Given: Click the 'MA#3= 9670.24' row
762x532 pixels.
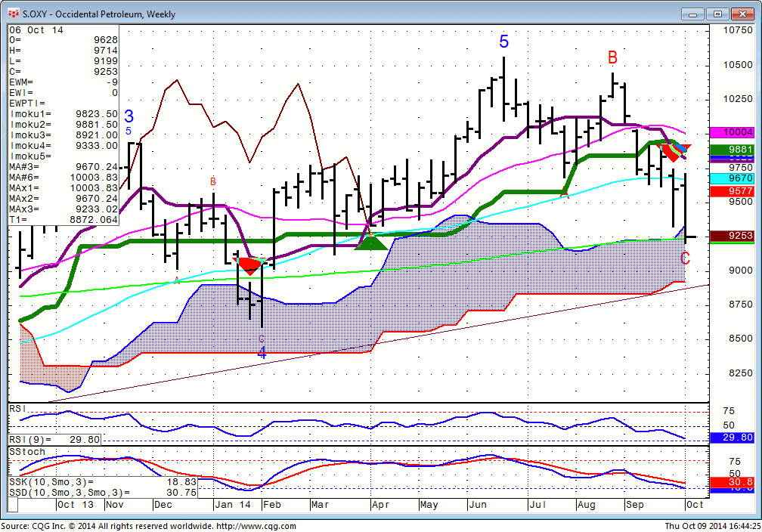Looking at the screenshot, I should [63, 167].
